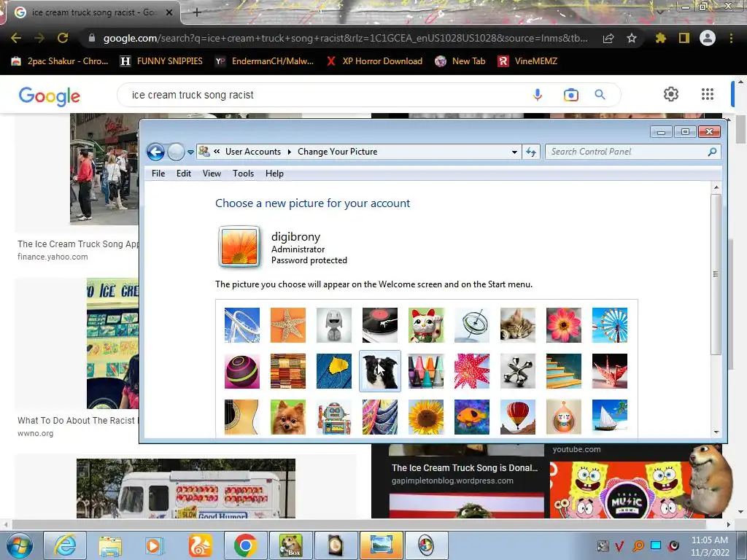Open Chrome three-dot menu
This screenshot has height=560, width=747.
731,38
